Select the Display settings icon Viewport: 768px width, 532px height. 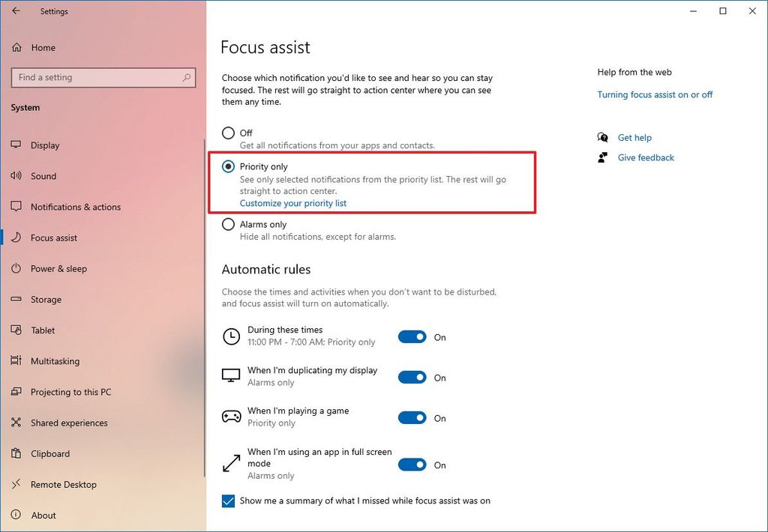tap(16, 145)
